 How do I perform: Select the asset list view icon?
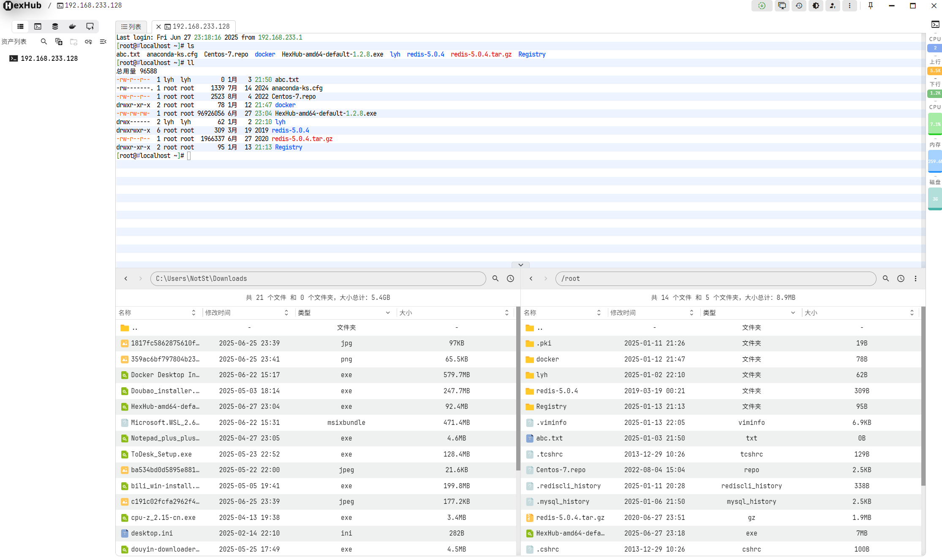pyautogui.click(x=20, y=26)
